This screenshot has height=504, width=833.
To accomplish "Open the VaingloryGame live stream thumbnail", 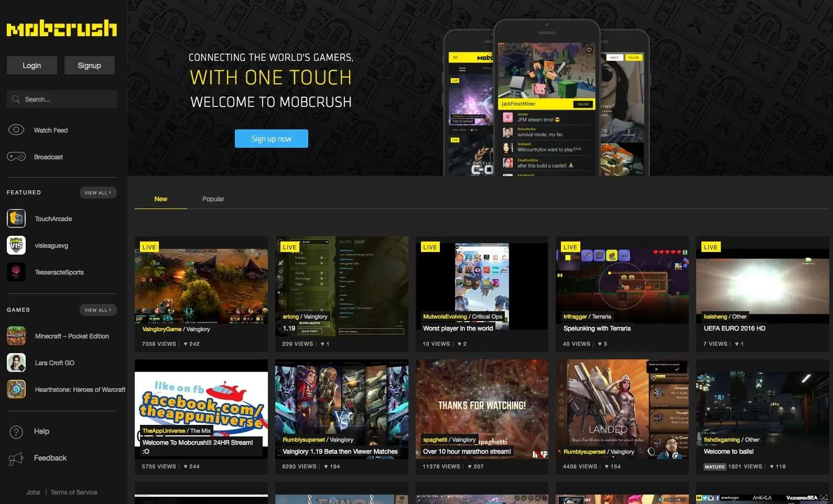I will click(201, 286).
